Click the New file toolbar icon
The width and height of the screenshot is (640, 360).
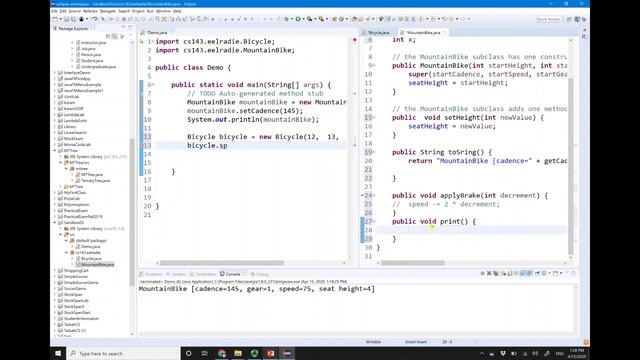tap(55, 19)
